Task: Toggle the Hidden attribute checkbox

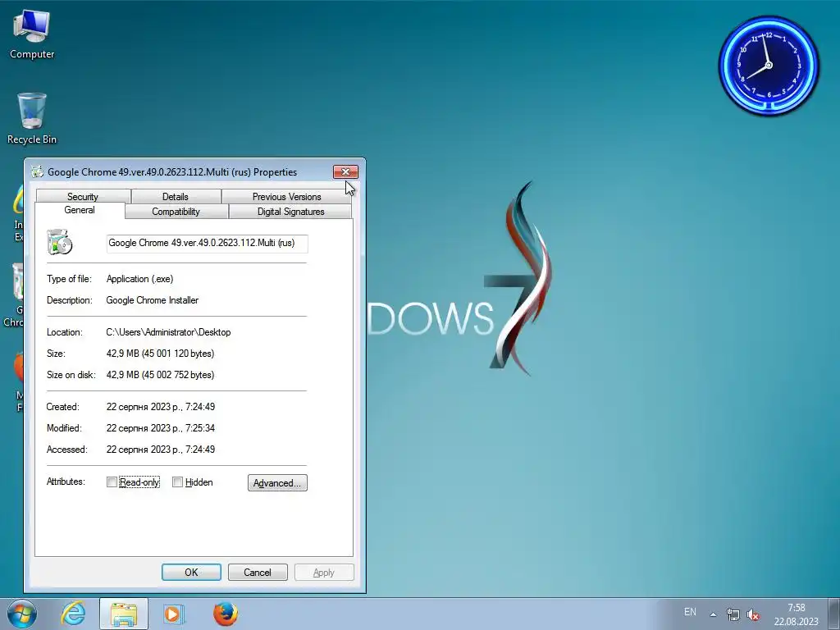Action: 177,482
